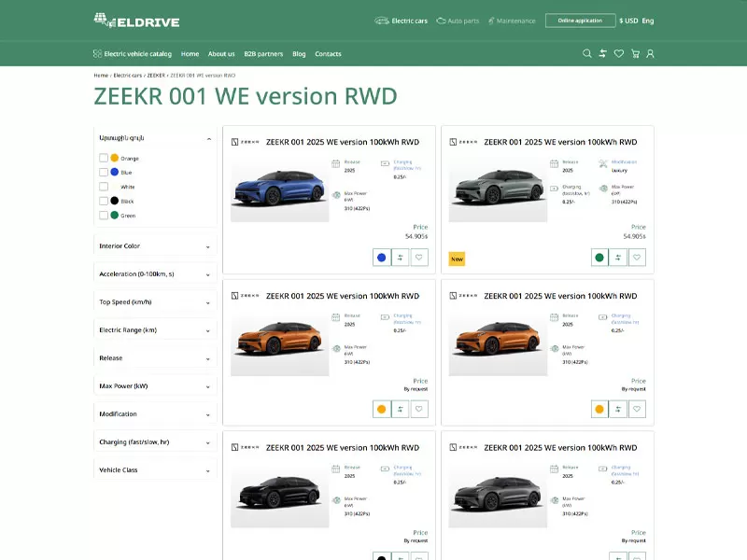Select green color swatch on gray ZEEKR card

click(599, 258)
